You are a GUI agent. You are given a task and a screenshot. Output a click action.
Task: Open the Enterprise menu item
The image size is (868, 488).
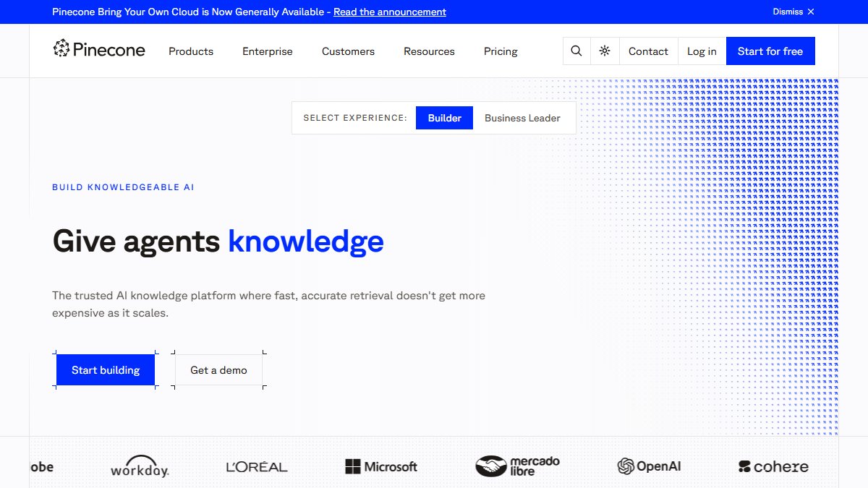(x=268, y=51)
